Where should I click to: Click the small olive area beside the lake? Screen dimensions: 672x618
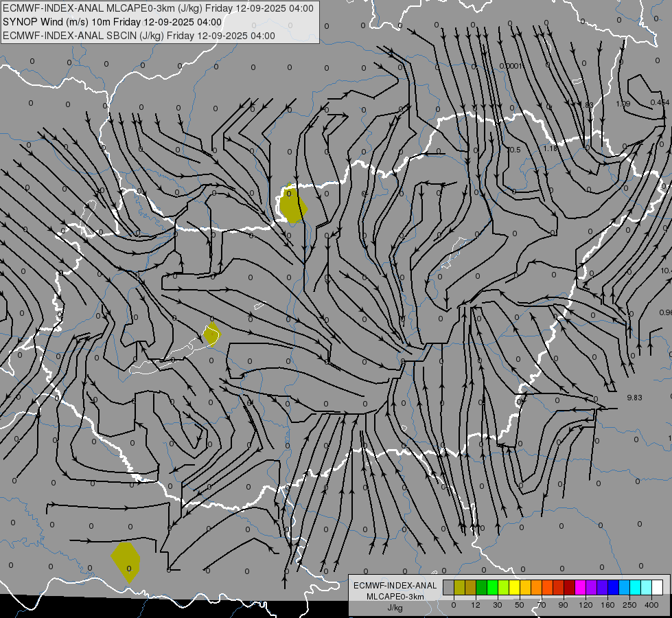211,334
